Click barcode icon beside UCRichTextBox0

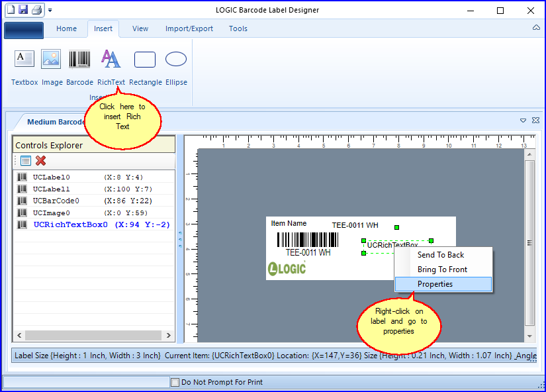coord(22,224)
